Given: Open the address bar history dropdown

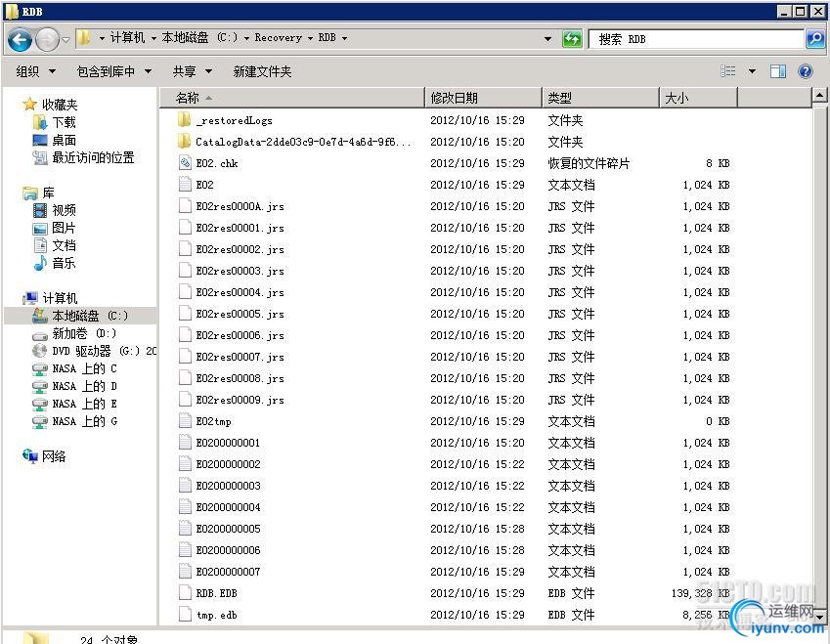Looking at the screenshot, I should click(547, 39).
